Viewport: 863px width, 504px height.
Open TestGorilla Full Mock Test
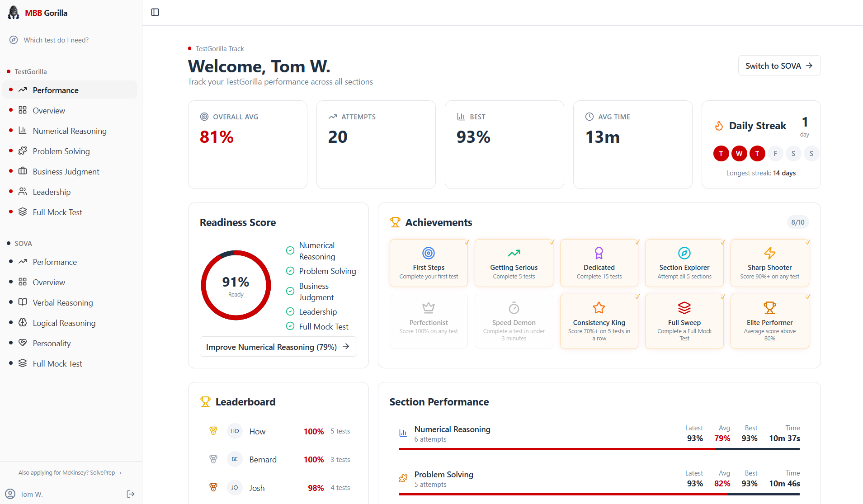(x=70, y=212)
